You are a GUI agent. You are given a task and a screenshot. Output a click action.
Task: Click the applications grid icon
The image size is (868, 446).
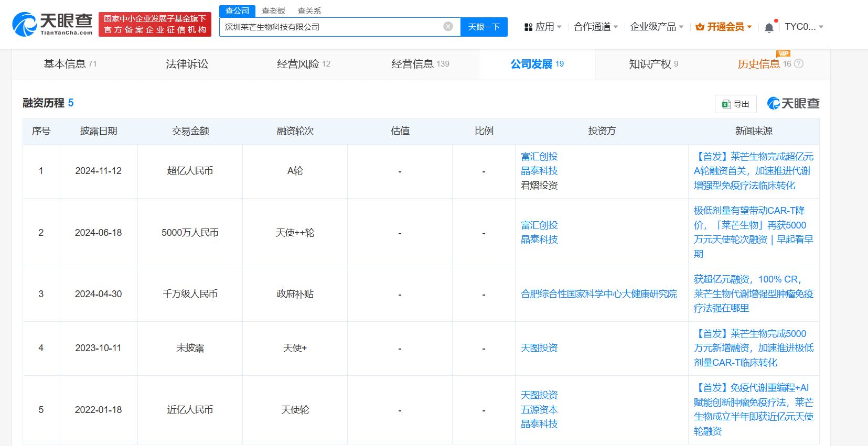[x=529, y=27]
